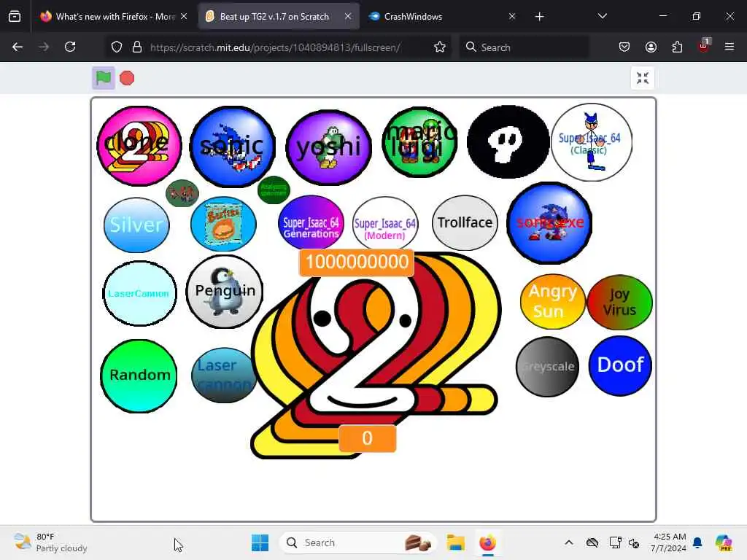Click the Windows taskbar Search box

(x=357, y=542)
